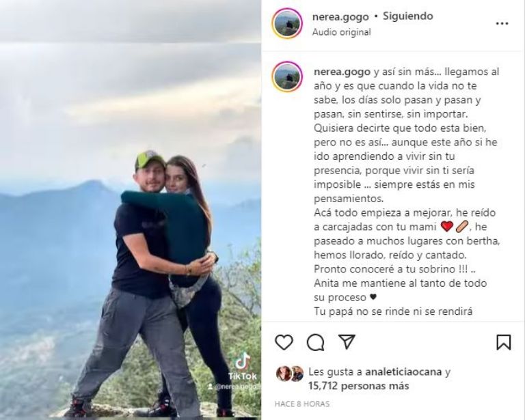This screenshot has width=525, height=420.
Task: Open comments with the speech bubble icon
Action: pyautogui.click(x=315, y=342)
